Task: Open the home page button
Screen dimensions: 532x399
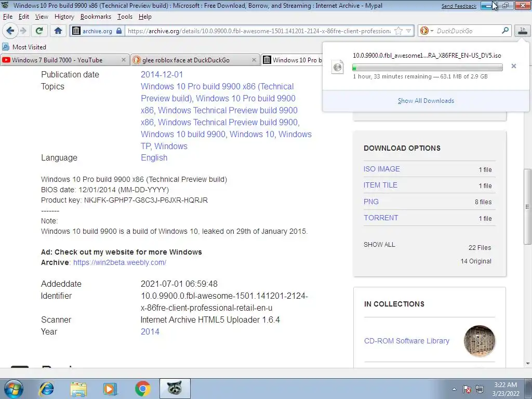Action: [58, 31]
